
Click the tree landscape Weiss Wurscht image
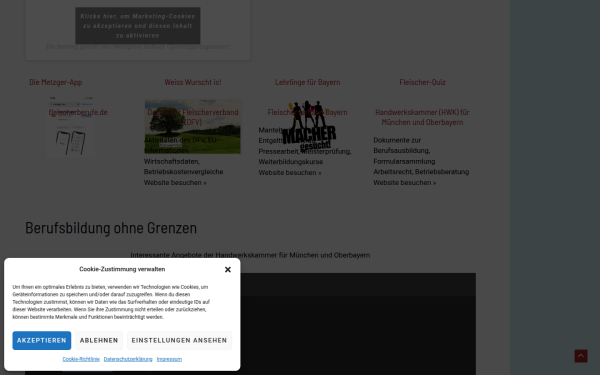coord(193,127)
